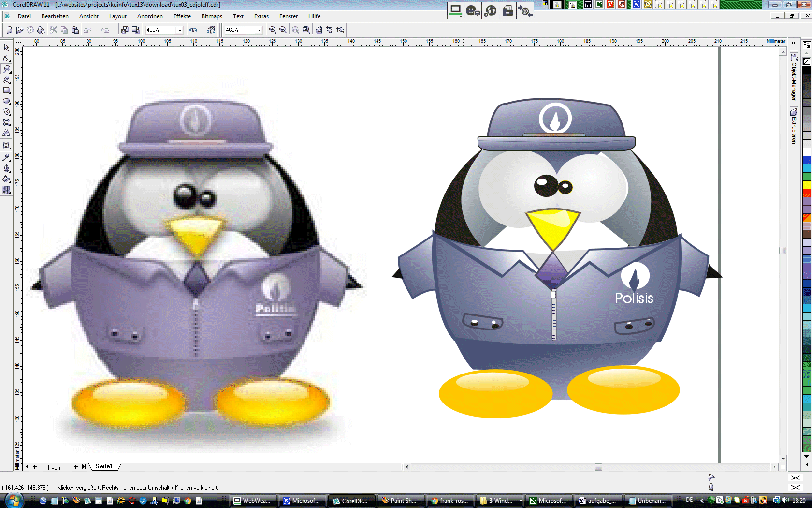Image resolution: width=812 pixels, height=508 pixels.
Task: Click the Zoom to page icon
Action: click(319, 30)
